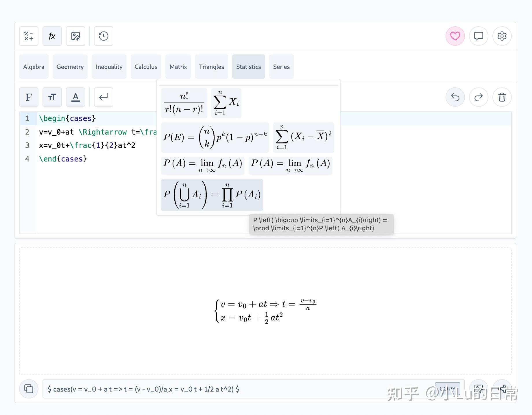Open the feedback comment icon
Viewport: 532px width, 415px height.
(479, 36)
